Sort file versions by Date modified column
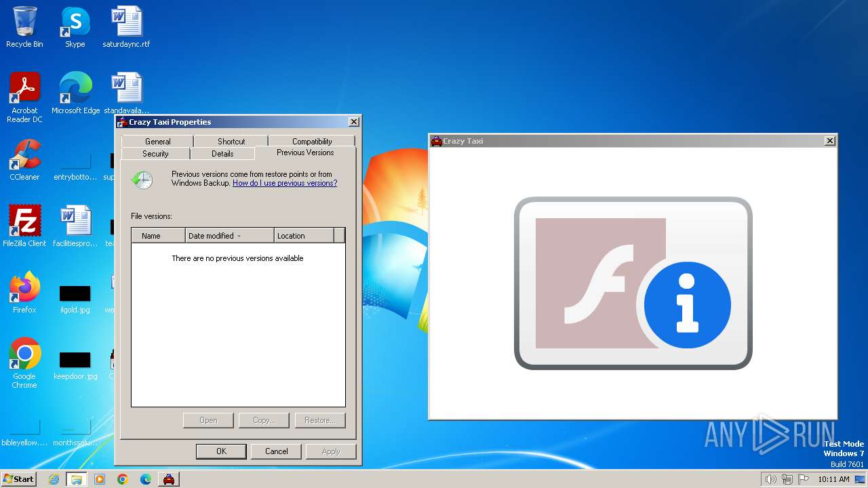868x488 pixels. tap(230, 236)
